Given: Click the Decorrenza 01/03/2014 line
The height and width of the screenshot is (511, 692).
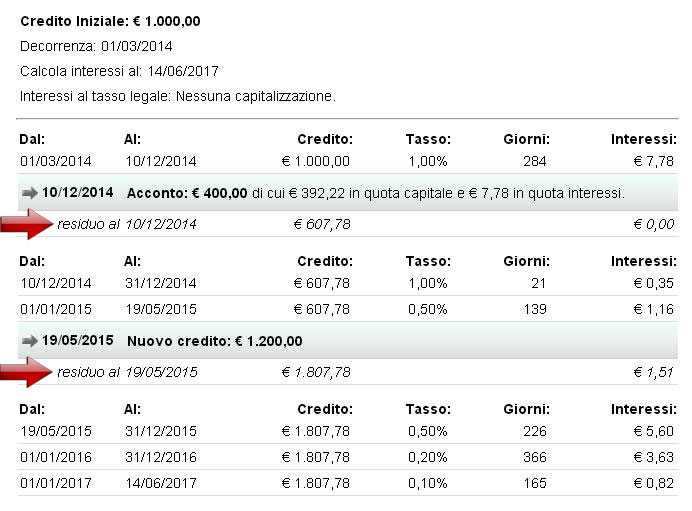Looking at the screenshot, I should click(x=96, y=46).
